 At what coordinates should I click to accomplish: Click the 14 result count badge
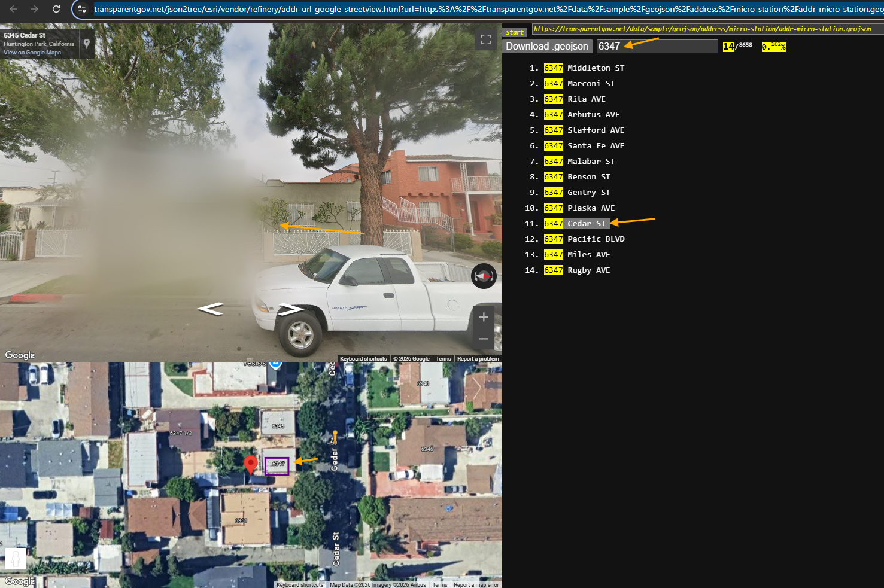tap(728, 47)
